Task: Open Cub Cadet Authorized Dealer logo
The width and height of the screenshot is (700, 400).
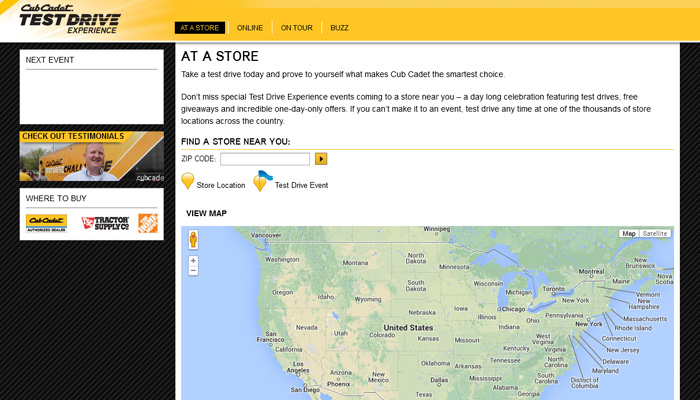Action: [46, 223]
